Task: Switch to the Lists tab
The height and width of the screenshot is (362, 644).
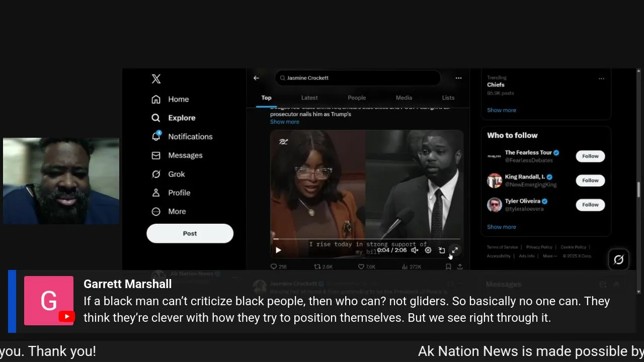Action: [x=448, y=98]
